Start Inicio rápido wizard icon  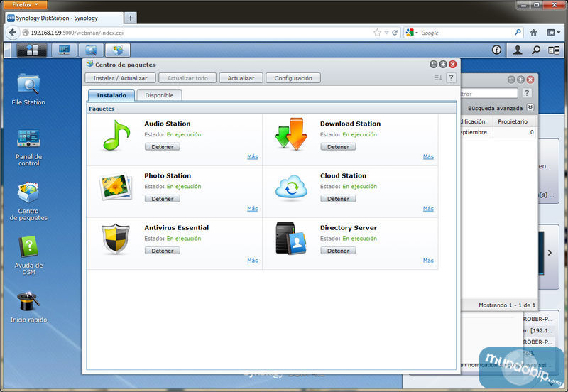tap(28, 307)
